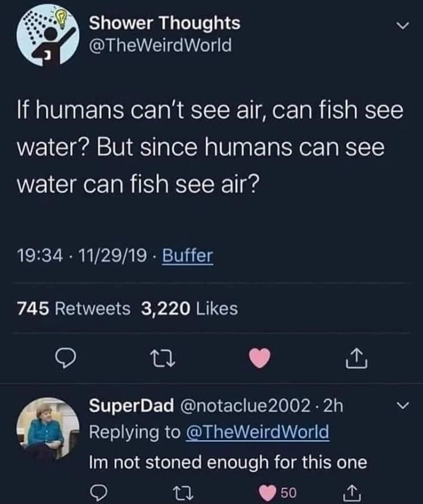Click the tweet timestamp 19:34
Image resolution: width=423 pixels, height=504 pixels.
[x=39, y=256]
